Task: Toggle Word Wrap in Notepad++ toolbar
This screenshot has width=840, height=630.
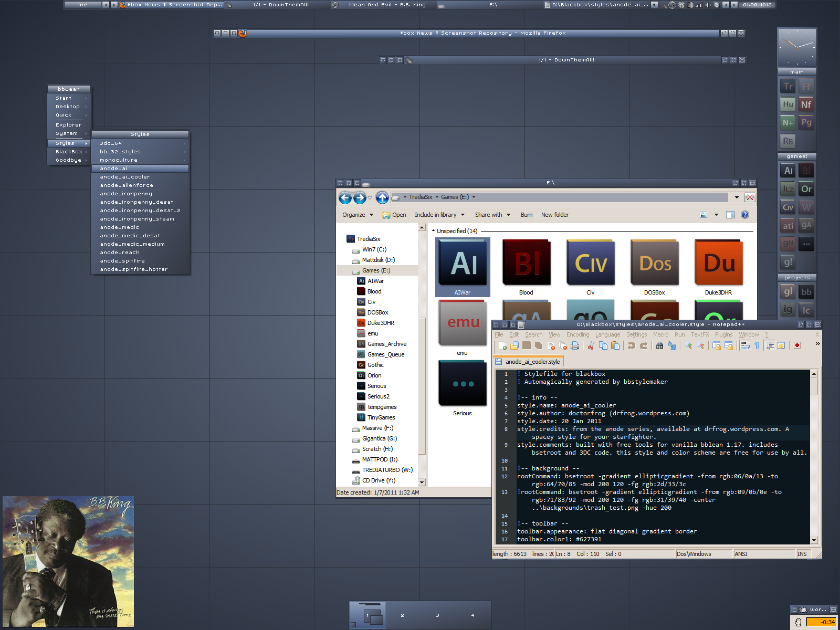Action: click(744, 345)
